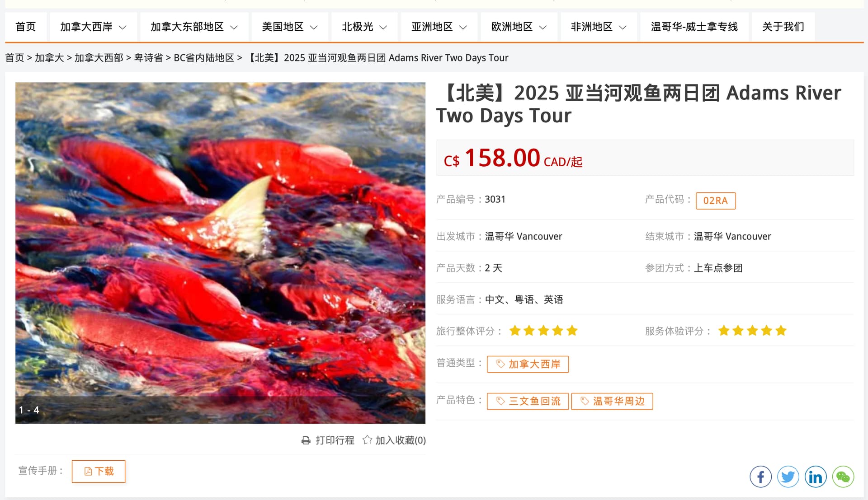Expand the 美国地区 dropdown menu
868x500 pixels.
(290, 27)
